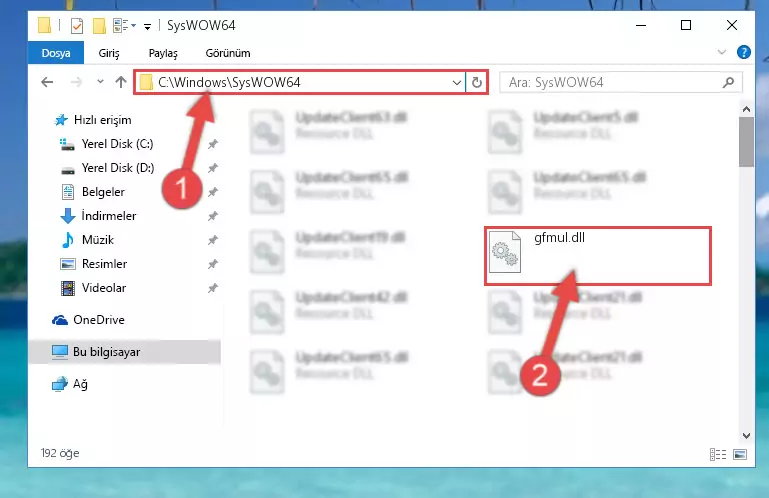This screenshot has height=498, width=769.
Task: Select Hızlı erişim in navigation pane
Action: [102, 120]
